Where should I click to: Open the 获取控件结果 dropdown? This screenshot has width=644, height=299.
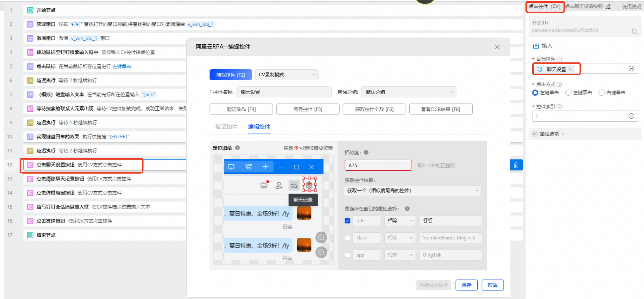[x=413, y=191]
